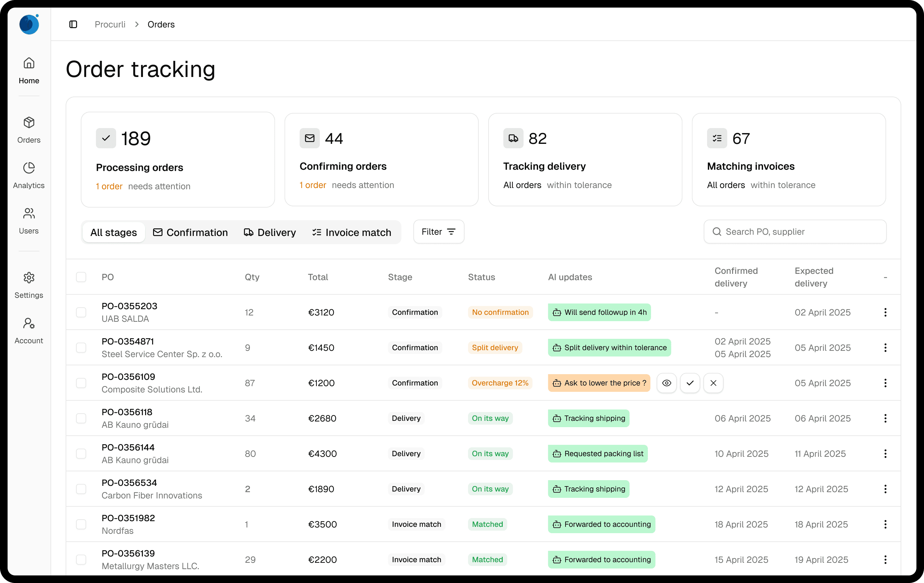Select the checkbox for PO-0355203

[81, 312]
